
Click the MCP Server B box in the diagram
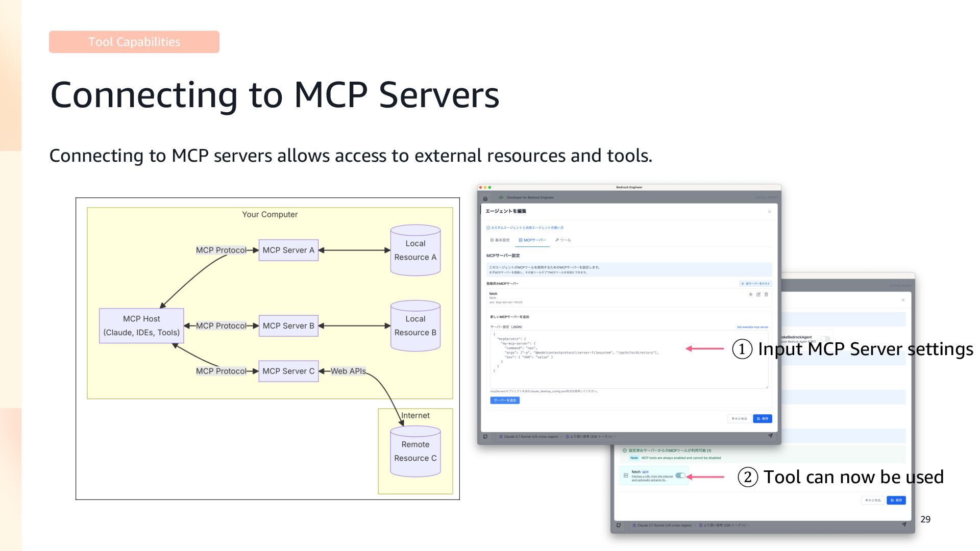pyautogui.click(x=288, y=325)
